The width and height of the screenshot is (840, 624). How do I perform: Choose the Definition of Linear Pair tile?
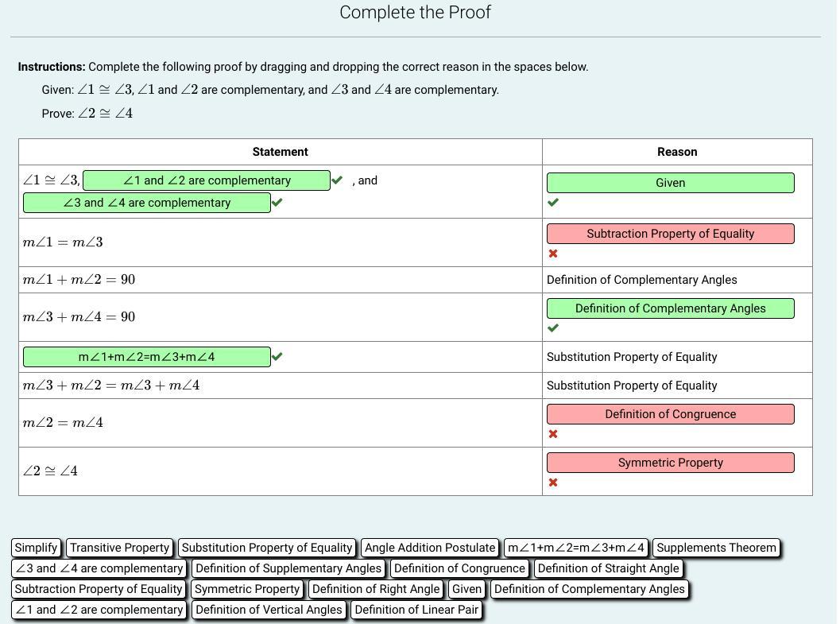point(416,610)
